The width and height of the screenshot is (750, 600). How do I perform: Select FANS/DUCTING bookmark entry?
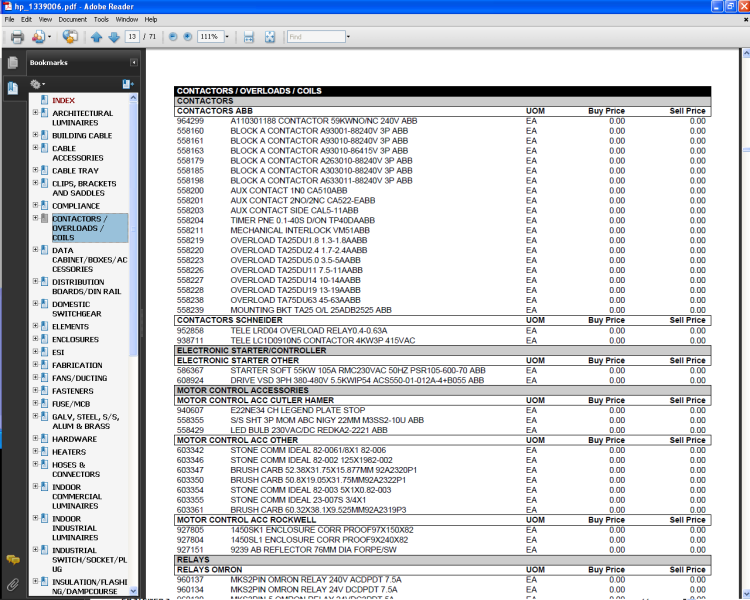(x=79, y=378)
